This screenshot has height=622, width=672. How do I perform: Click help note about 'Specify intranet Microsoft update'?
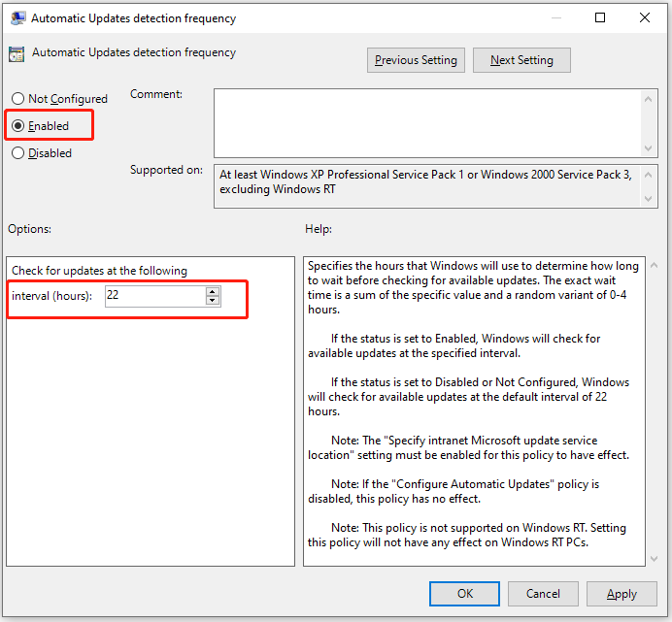pos(468,447)
